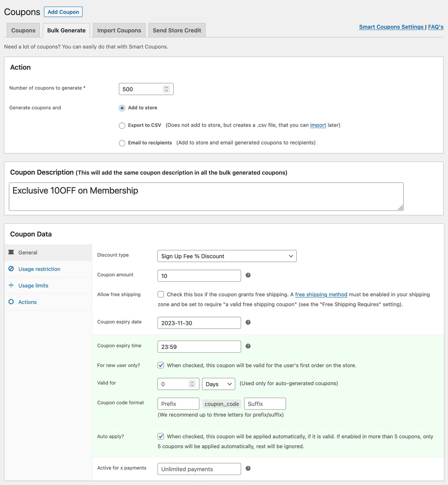Click the General ticket icon

coord(11,252)
